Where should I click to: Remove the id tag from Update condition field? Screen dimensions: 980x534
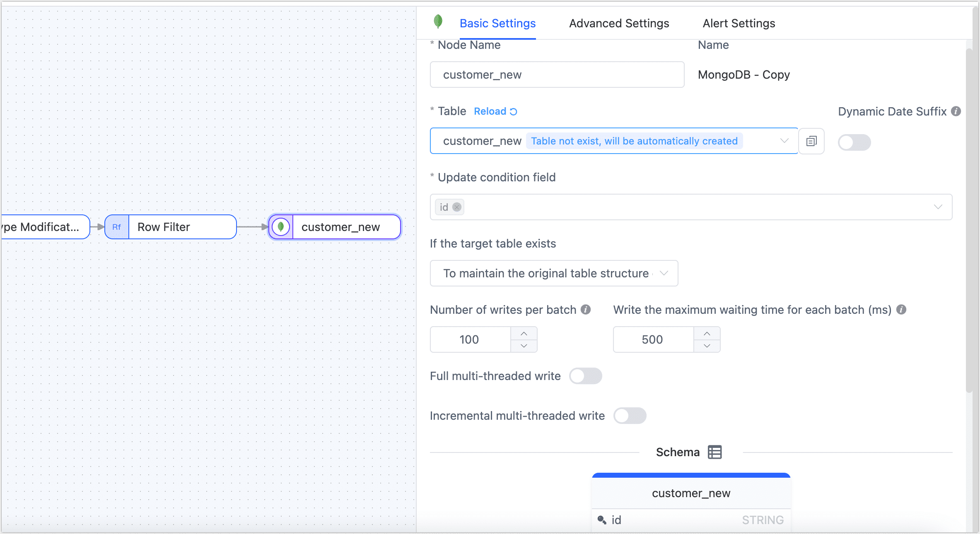[x=457, y=207]
